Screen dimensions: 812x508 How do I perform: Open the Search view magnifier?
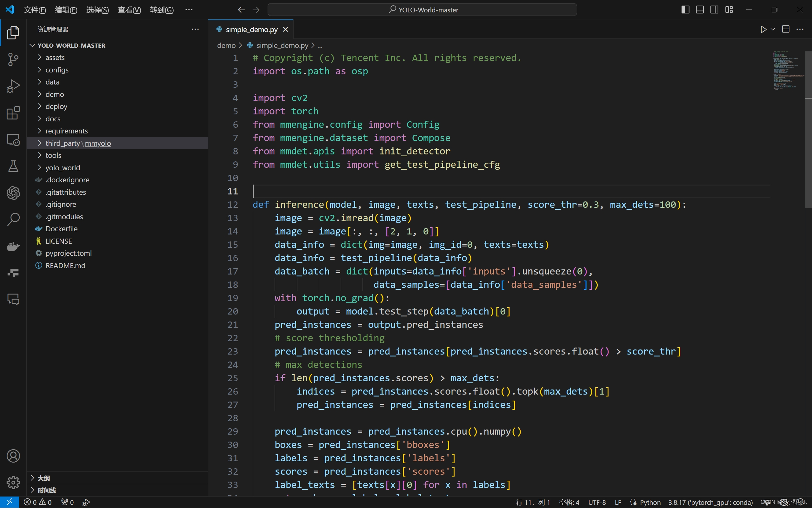coord(13,220)
